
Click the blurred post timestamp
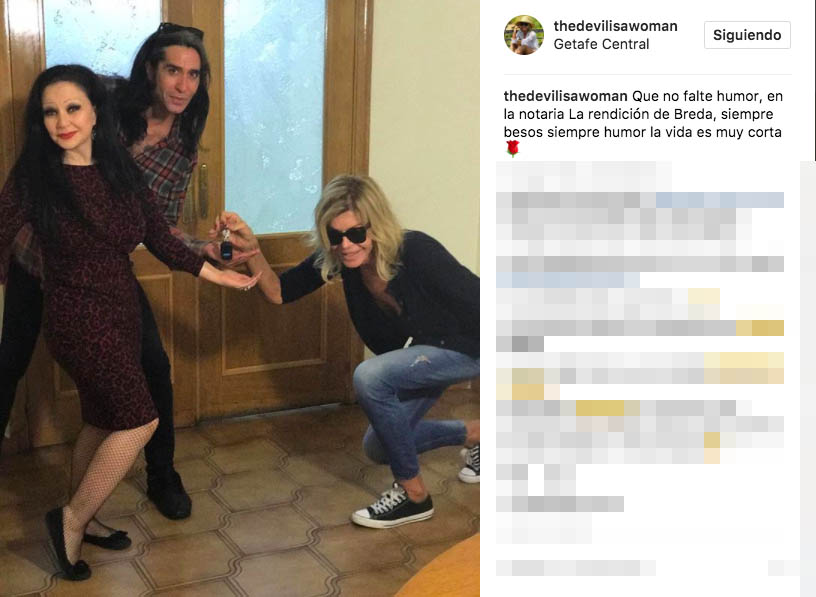(x=543, y=528)
